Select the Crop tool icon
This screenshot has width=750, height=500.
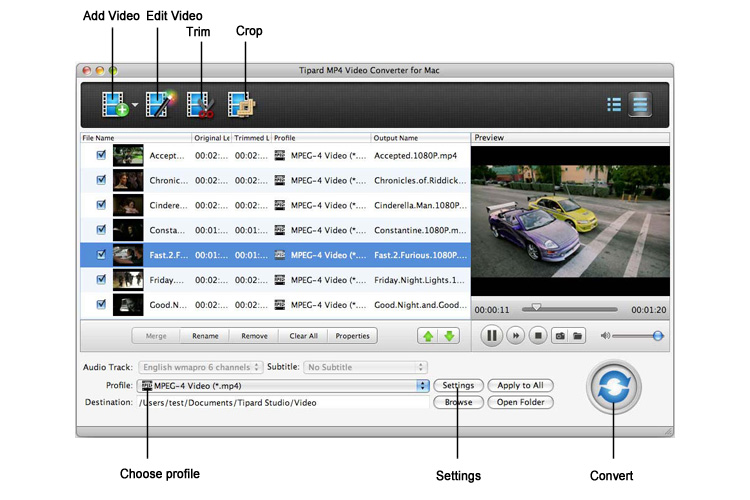tap(241, 104)
